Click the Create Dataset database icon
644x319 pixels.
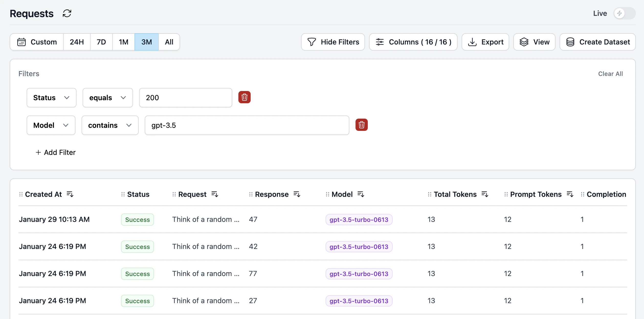click(x=570, y=42)
